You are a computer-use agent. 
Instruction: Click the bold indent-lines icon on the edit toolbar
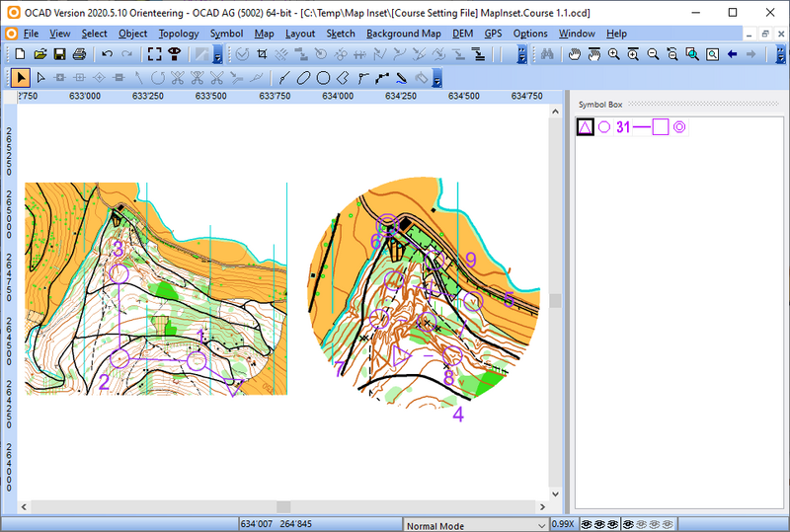coord(478,54)
